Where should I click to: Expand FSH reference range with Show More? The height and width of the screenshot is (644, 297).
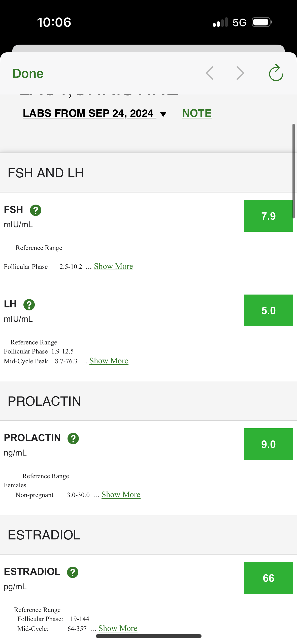[113, 266]
